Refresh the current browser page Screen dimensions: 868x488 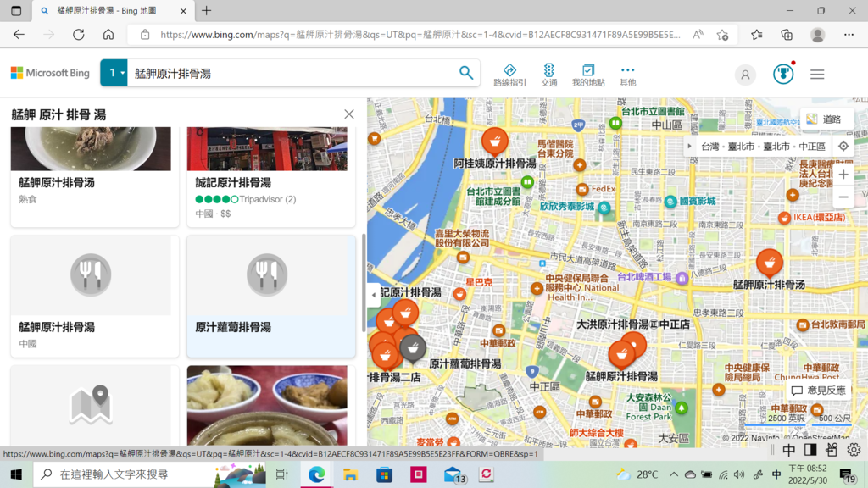tap(79, 34)
